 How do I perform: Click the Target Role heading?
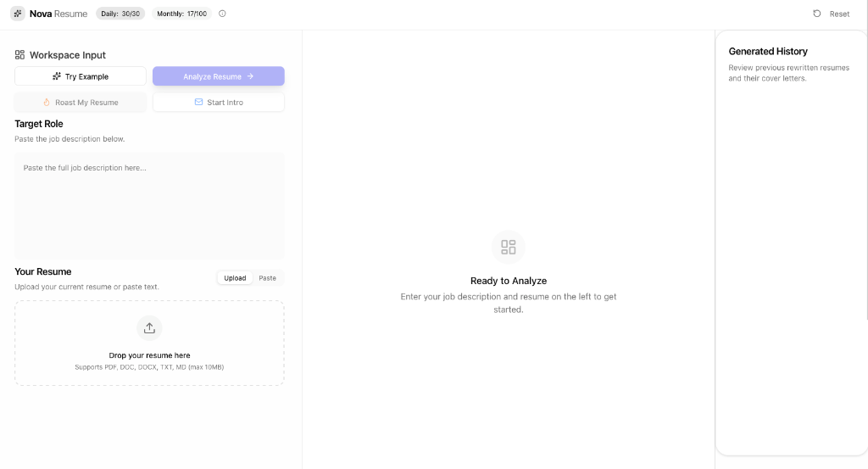click(x=39, y=124)
